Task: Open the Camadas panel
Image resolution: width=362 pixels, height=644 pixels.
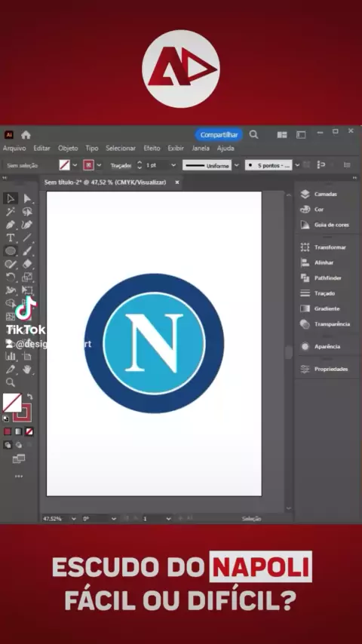Action: point(324,194)
